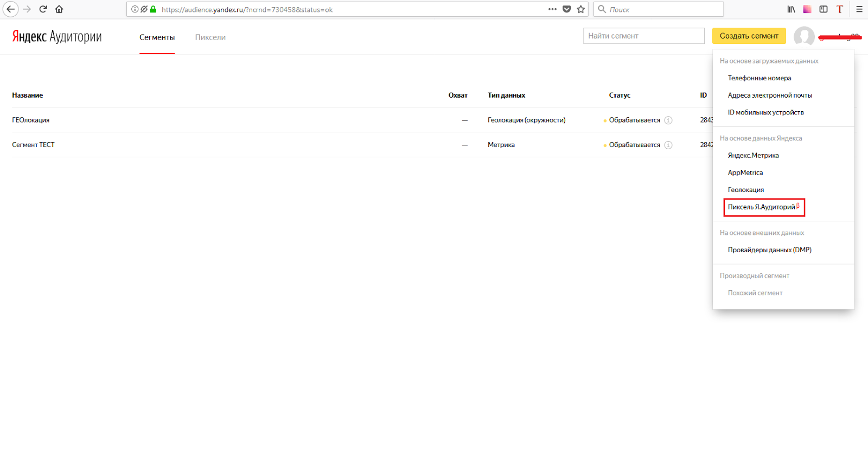Open page actions three-dot menu
Viewport: 868px width, 460px height.
[x=552, y=9]
